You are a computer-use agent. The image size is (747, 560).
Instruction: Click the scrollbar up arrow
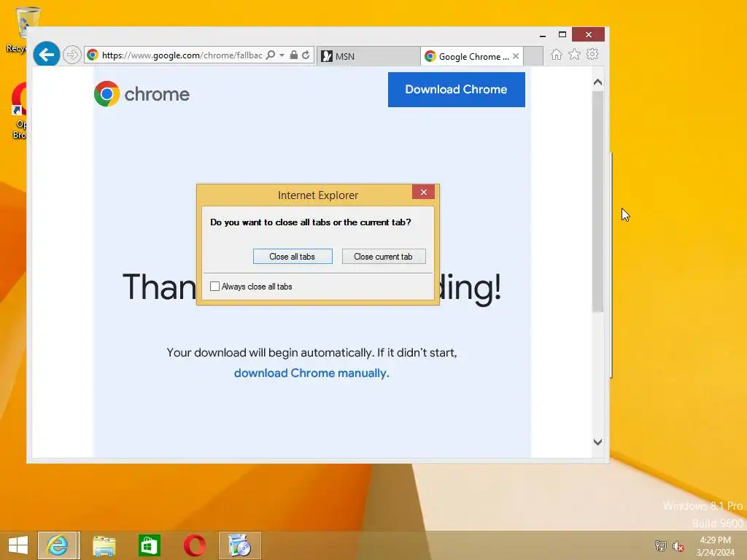pos(598,82)
